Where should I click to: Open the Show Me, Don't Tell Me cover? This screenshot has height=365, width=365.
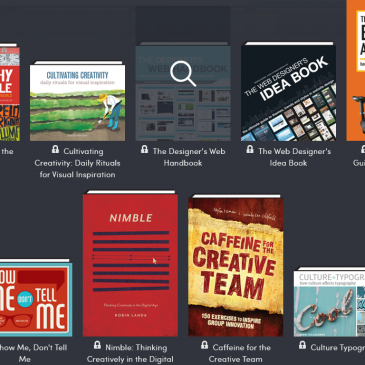tap(36, 298)
